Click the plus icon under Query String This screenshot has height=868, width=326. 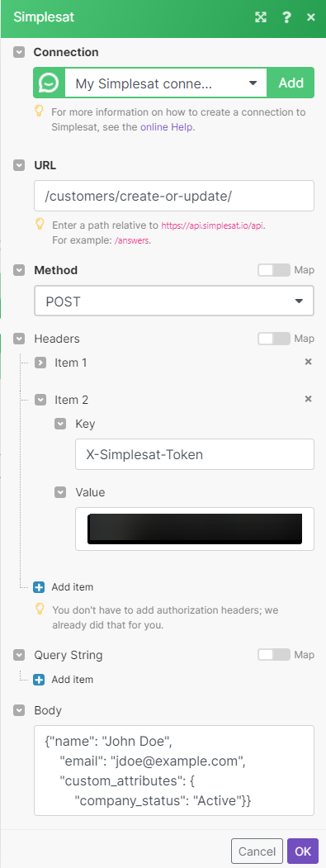(x=39, y=679)
